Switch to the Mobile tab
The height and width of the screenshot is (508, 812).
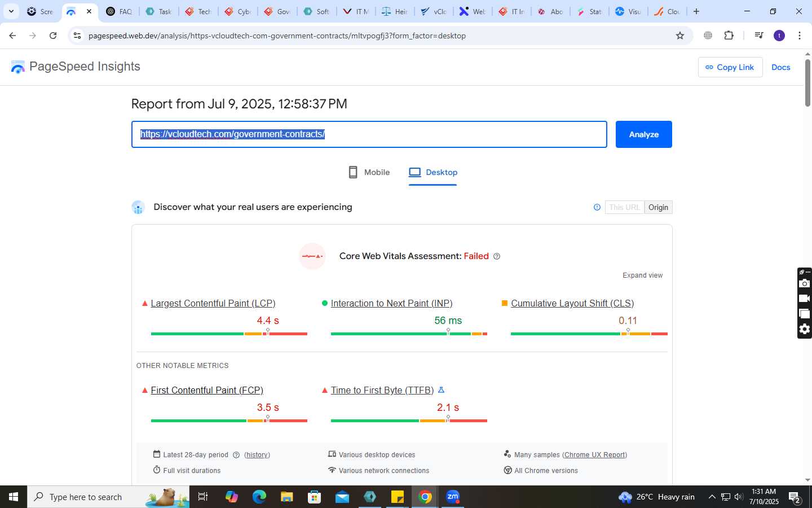tap(369, 172)
